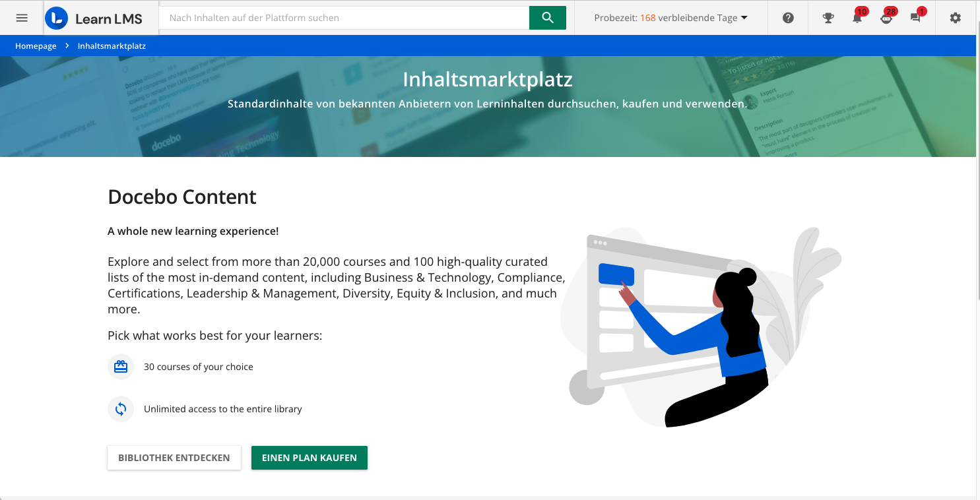Click the Learn LMS logo

tap(94, 18)
